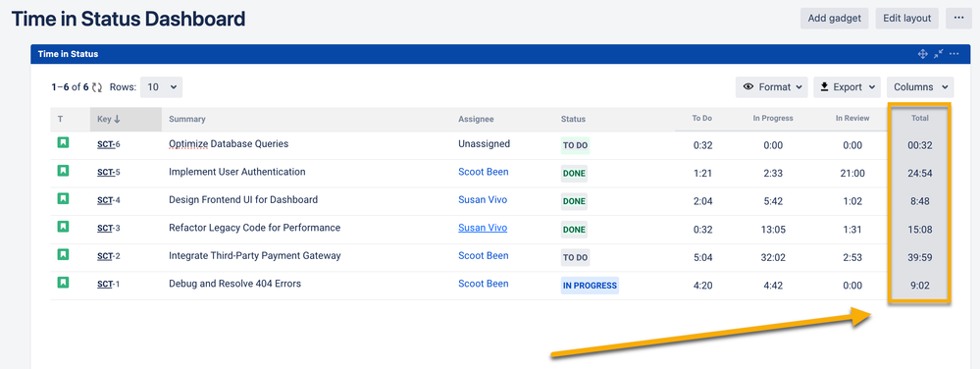The image size is (980, 369).
Task: Click Implement User Authentication summary
Action: pyautogui.click(x=236, y=172)
